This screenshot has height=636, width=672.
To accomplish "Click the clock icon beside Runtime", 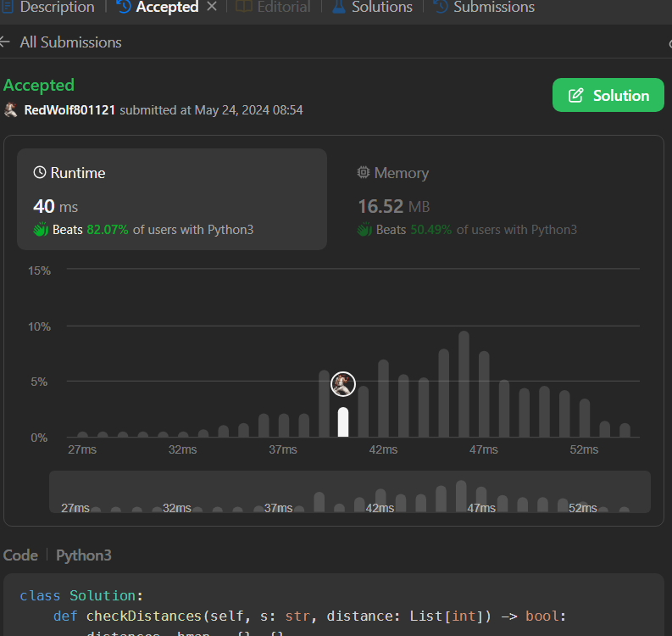I will pos(40,173).
